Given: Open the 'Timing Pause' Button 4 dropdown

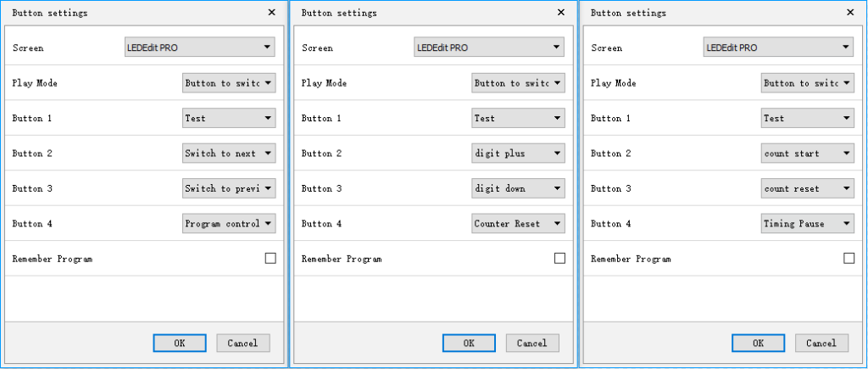Looking at the screenshot, I should point(807,224).
